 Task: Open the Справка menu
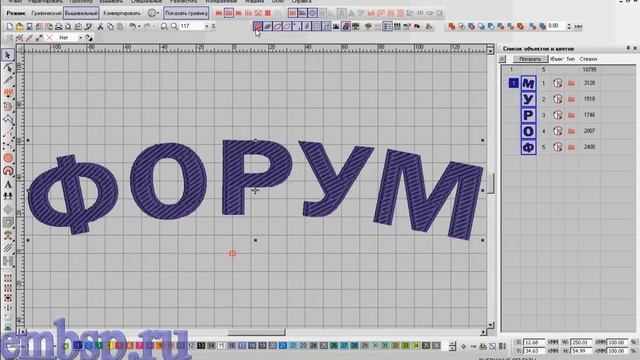(302, 2)
